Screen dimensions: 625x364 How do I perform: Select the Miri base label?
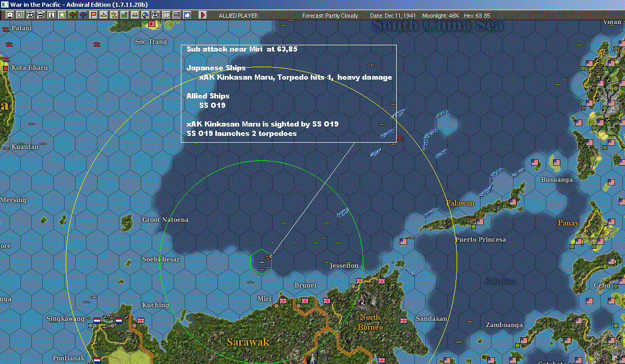coord(264,299)
